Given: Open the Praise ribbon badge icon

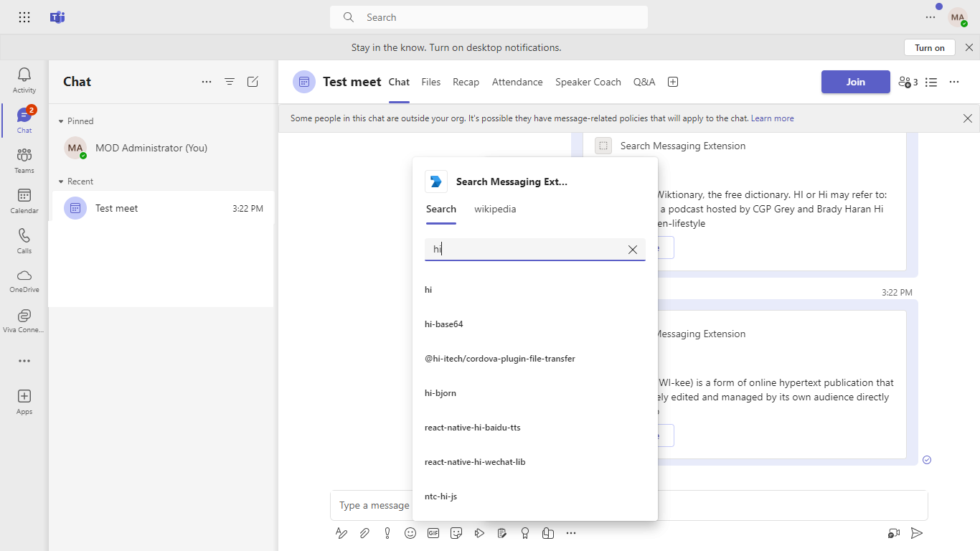Looking at the screenshot, I should (x=525, y=533).
